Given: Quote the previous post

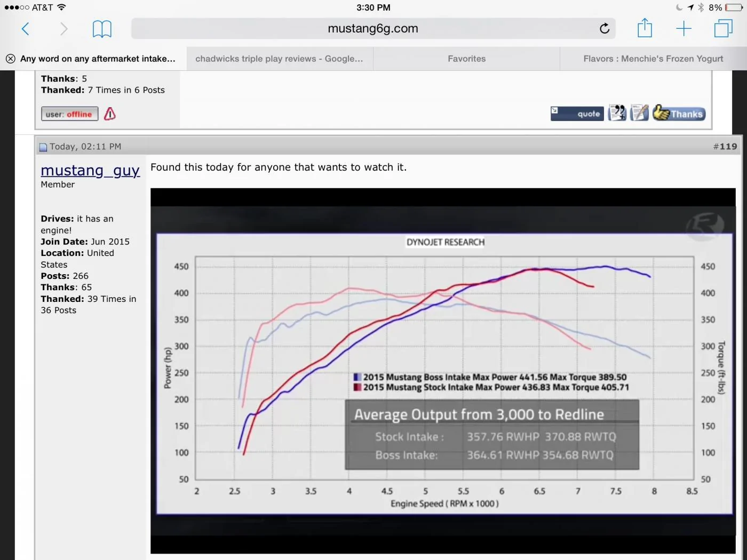Looking at the screenshot, I should 577,114.
